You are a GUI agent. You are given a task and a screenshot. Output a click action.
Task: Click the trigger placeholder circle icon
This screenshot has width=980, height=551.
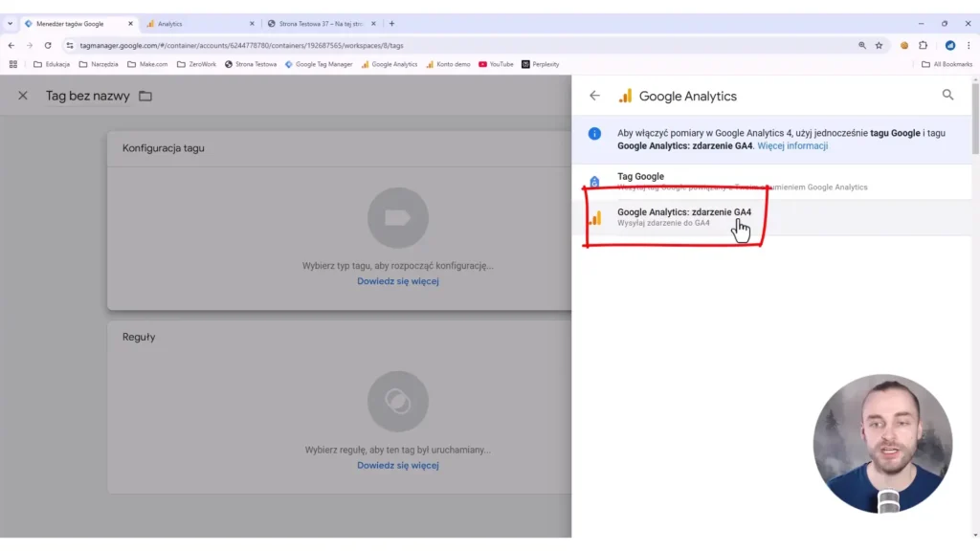tap(397, 402)
